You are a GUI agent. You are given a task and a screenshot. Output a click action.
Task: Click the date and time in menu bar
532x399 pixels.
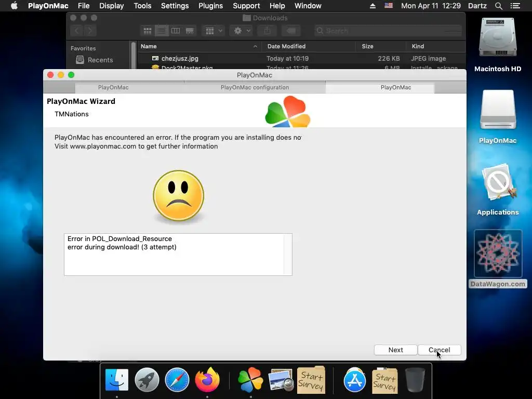point(431,6)
